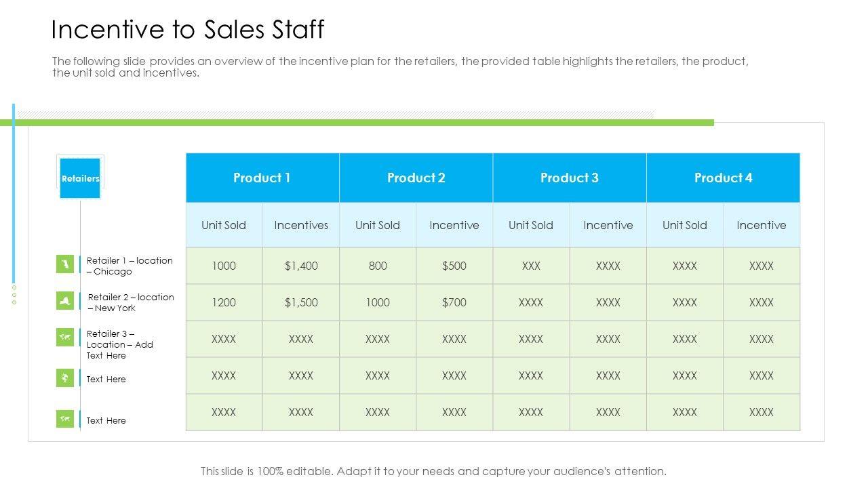868x488 pixels.
Task: Click the Retailer 2 – location – New York label
Action: pyautogui.click(x=130, y=302)
